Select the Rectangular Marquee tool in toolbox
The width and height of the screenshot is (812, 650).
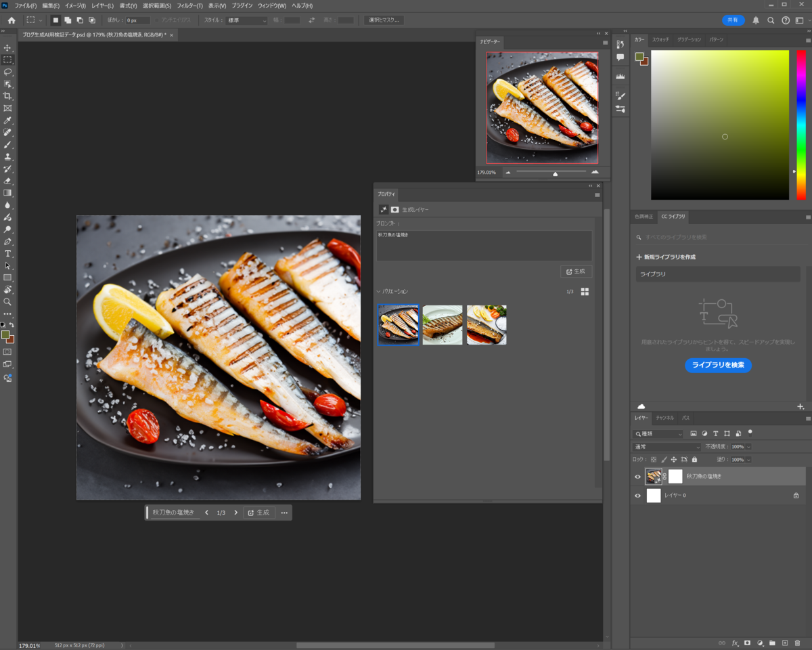tap(7, 60)
